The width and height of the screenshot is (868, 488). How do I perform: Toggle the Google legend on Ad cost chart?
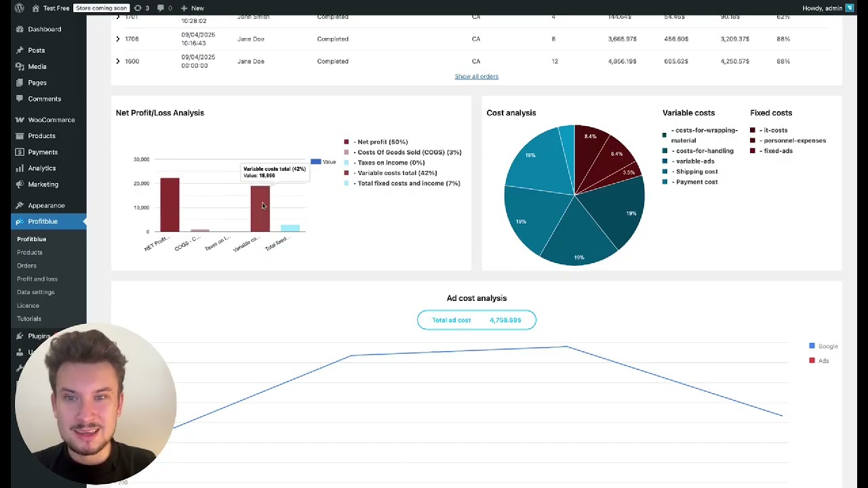tap(828, 346)
